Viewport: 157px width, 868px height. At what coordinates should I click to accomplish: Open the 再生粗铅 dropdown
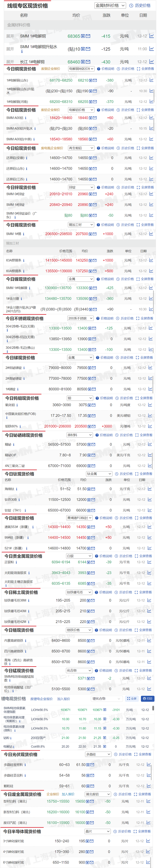[x=81, y=148]
